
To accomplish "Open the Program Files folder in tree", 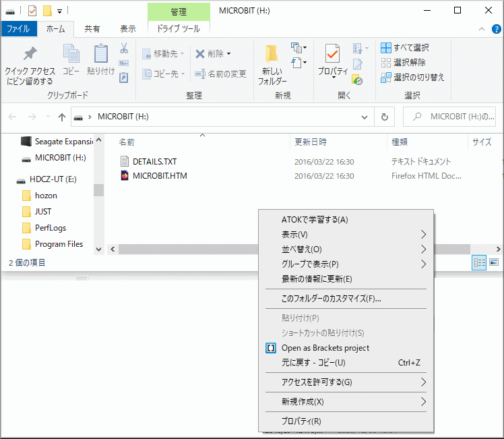I will coord(59,244).
